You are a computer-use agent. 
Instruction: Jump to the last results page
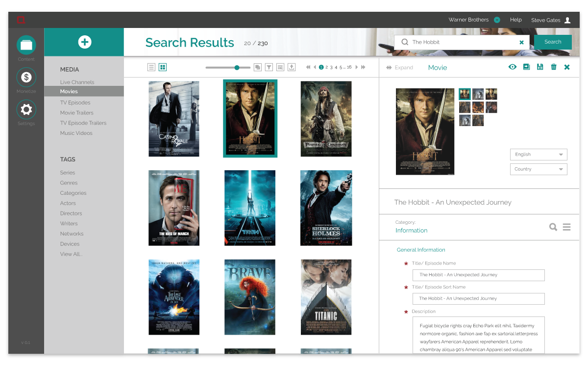[x=363, y=67]
